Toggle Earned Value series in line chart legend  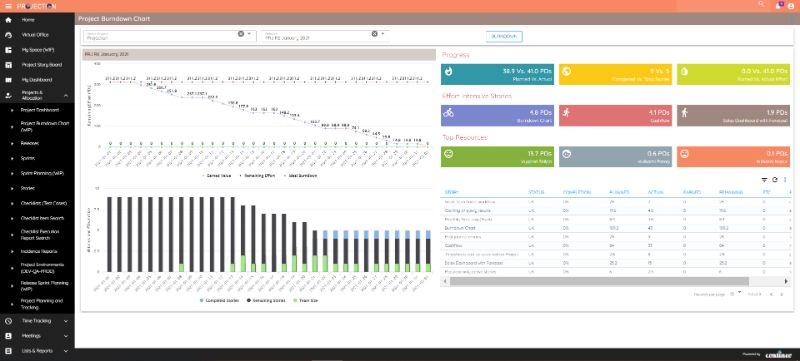click(x=216, y=175)
